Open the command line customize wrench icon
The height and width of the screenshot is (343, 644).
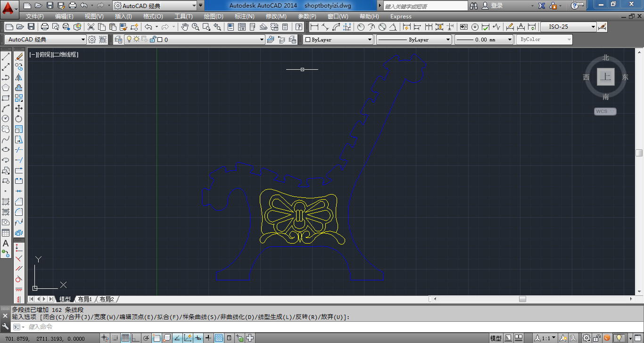click(x=6, y=327)
